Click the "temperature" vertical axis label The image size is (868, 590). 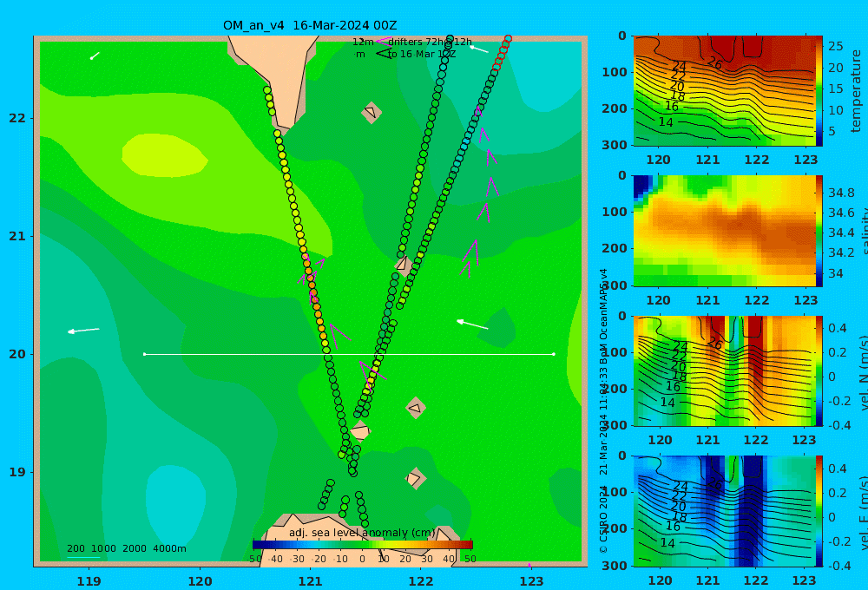pyautogui.click(x=856, y=91)
